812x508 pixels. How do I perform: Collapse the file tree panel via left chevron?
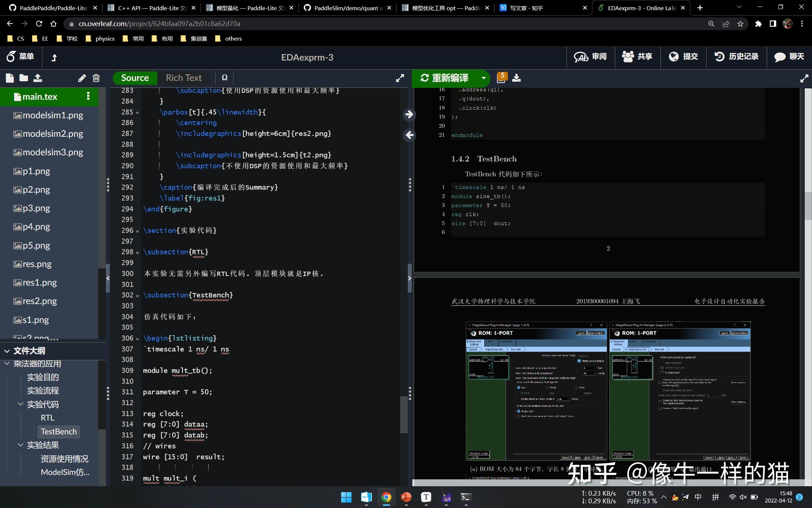[108, 278]
